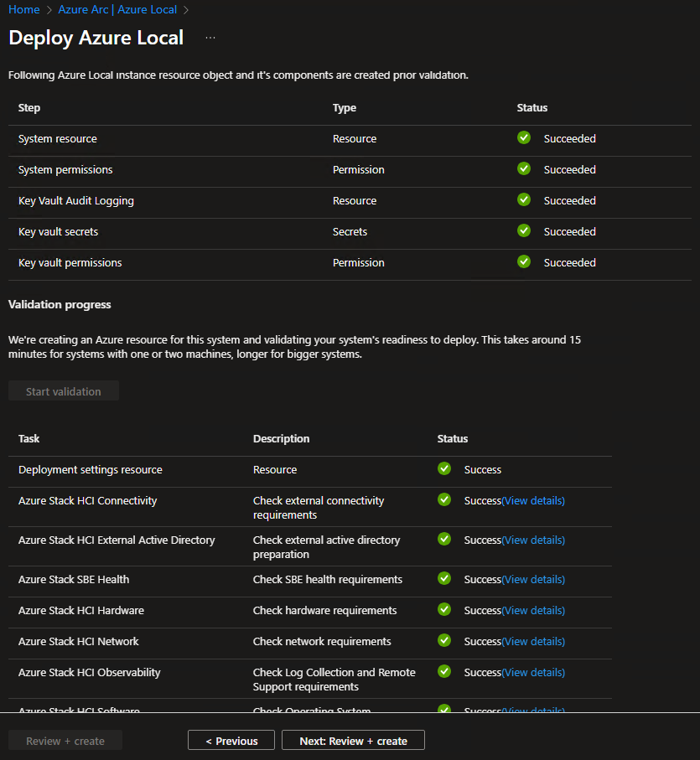Select Azure Stack HCI Observability task
This screenshot has width=700, height=760.
(x=310, y=679)
